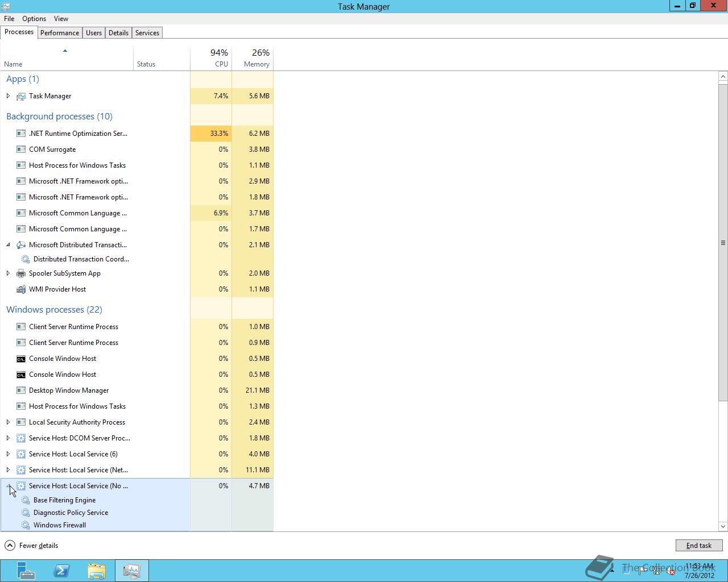
Task: Expand the Spooler SubSystem App row
Action: coord(8,273)
